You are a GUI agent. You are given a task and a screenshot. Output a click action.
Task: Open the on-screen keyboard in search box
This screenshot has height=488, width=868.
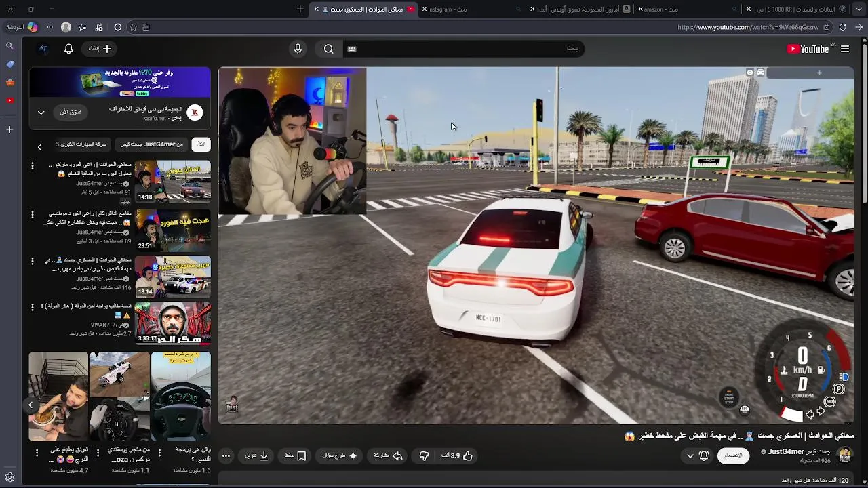tap(352, 49)
